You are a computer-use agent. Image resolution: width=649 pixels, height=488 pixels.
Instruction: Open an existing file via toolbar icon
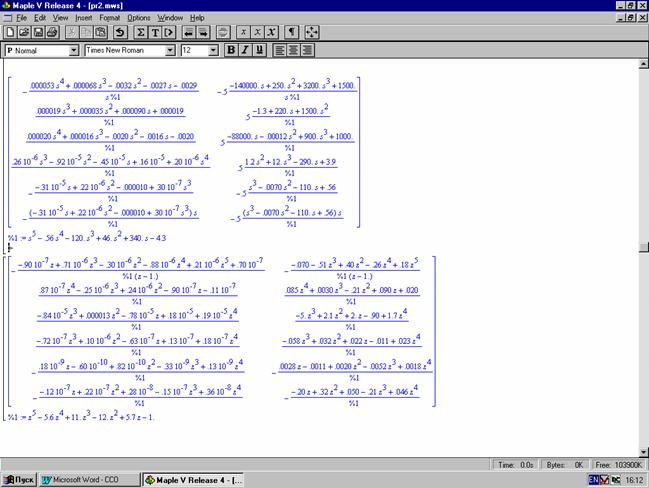[24, 33]
